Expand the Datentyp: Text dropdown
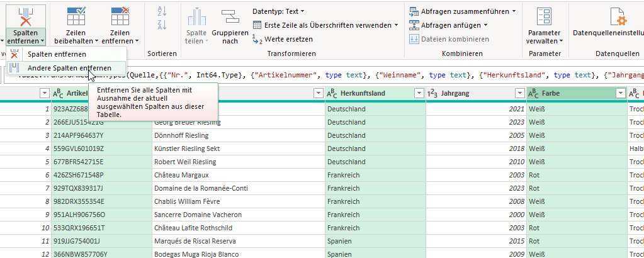 pyautogui.click(x=278, y=11)
